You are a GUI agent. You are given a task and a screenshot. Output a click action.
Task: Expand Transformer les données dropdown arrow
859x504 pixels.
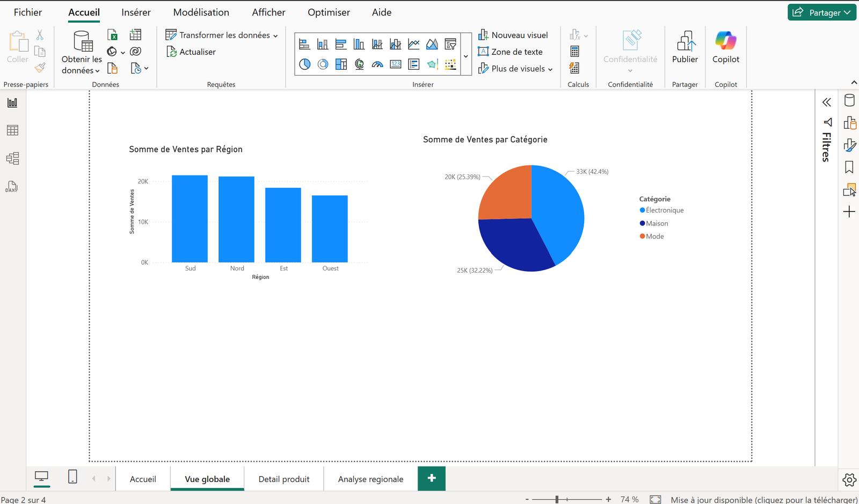(275, 36)
